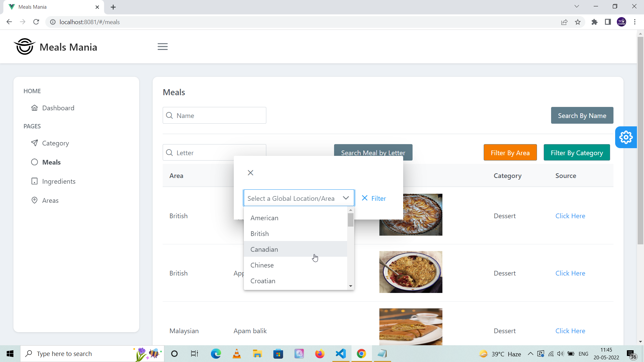Share this page icon in address bar
This screenshot has width=644, height=362.
(564, 22)
